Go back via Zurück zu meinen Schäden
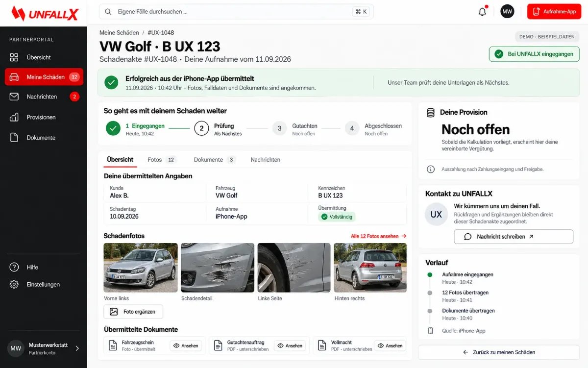 (499, 352)
